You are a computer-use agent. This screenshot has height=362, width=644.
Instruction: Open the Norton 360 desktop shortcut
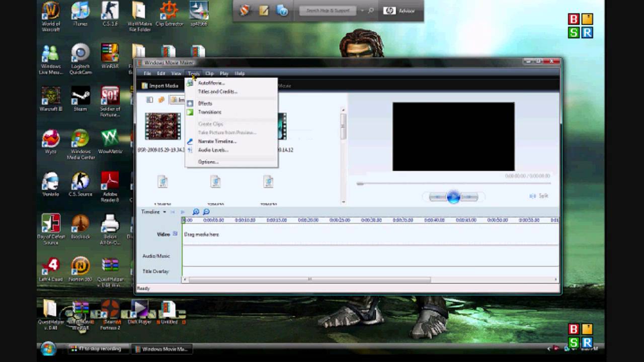pos(80,270)
